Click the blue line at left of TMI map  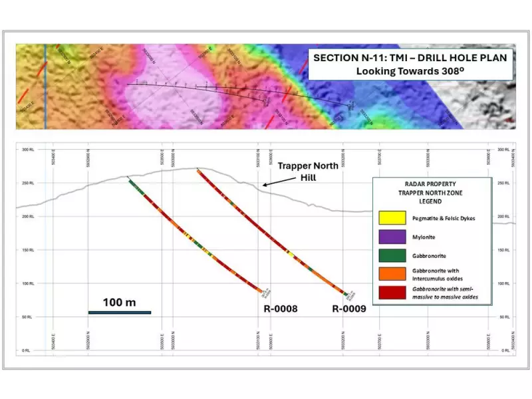click(x=45, y=86)
